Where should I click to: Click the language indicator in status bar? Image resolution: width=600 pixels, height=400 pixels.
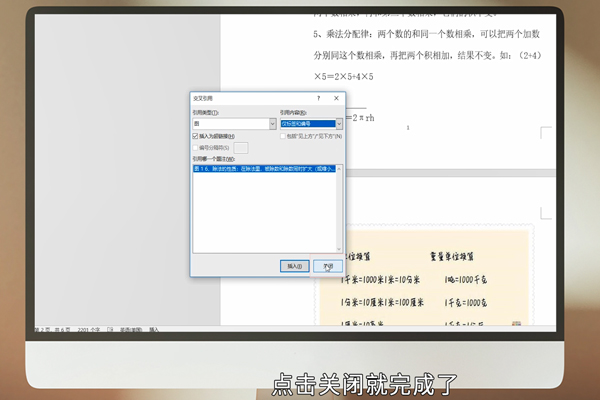(131, 330)
